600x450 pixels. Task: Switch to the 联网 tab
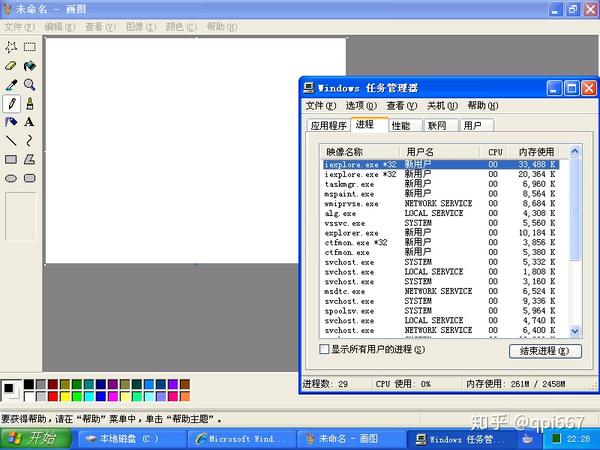click(441, 126)
